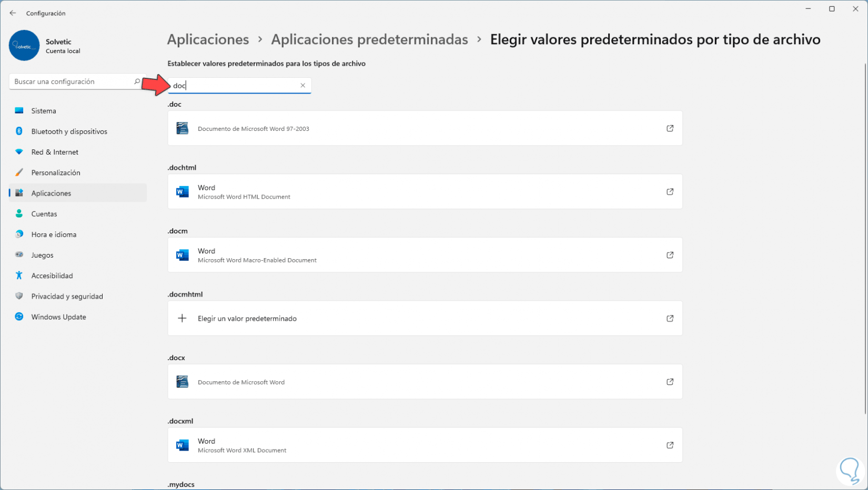Go to Privacidad y seguridad settings
Screen dimensions: 868x490
(78, 296)
